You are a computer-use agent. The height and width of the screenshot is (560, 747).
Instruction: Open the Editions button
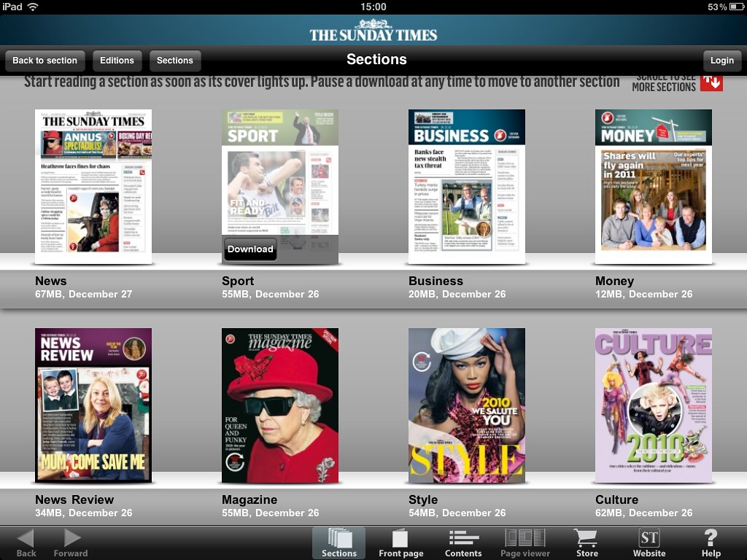117,61
